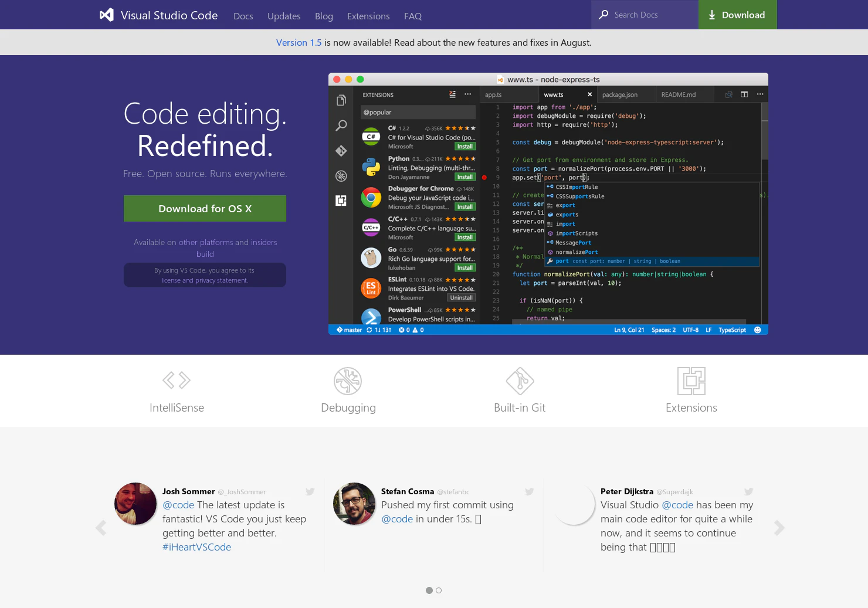The width and height of the screenshot is (868, 608).
Task: Click the C/C++ extension logo
Action: [371, 227]
